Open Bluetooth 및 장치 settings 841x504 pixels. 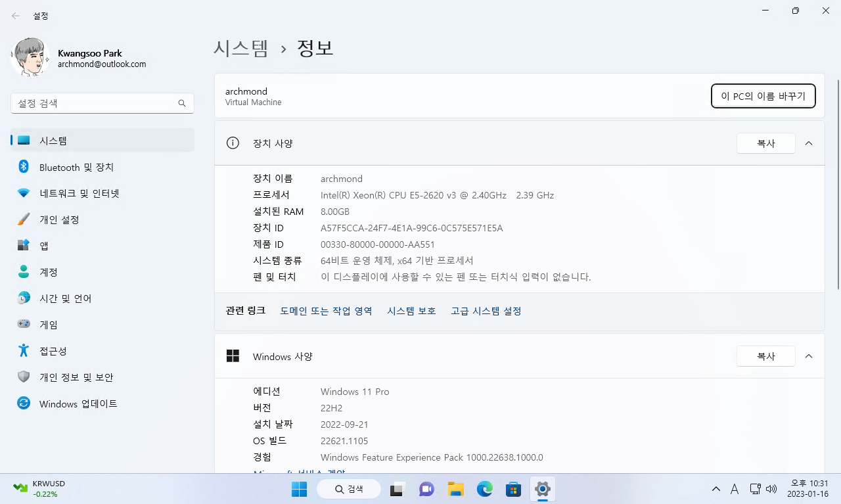coord(102,167)
